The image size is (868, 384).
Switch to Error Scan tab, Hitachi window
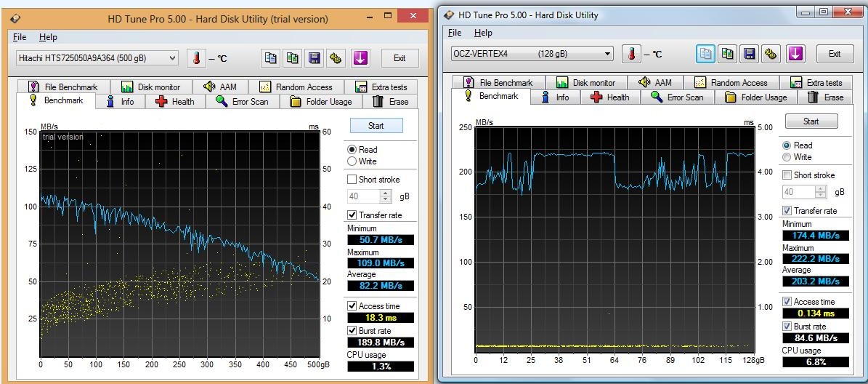[243, 101]
